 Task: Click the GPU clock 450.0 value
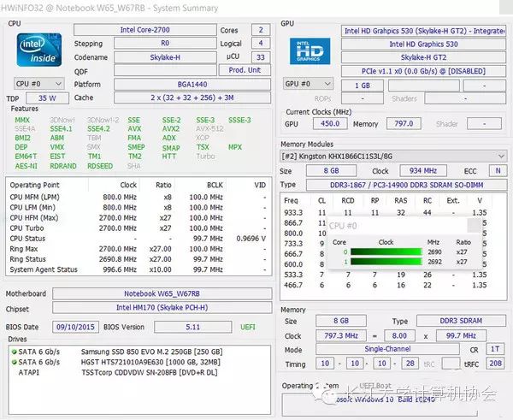[x=330, y=123]
